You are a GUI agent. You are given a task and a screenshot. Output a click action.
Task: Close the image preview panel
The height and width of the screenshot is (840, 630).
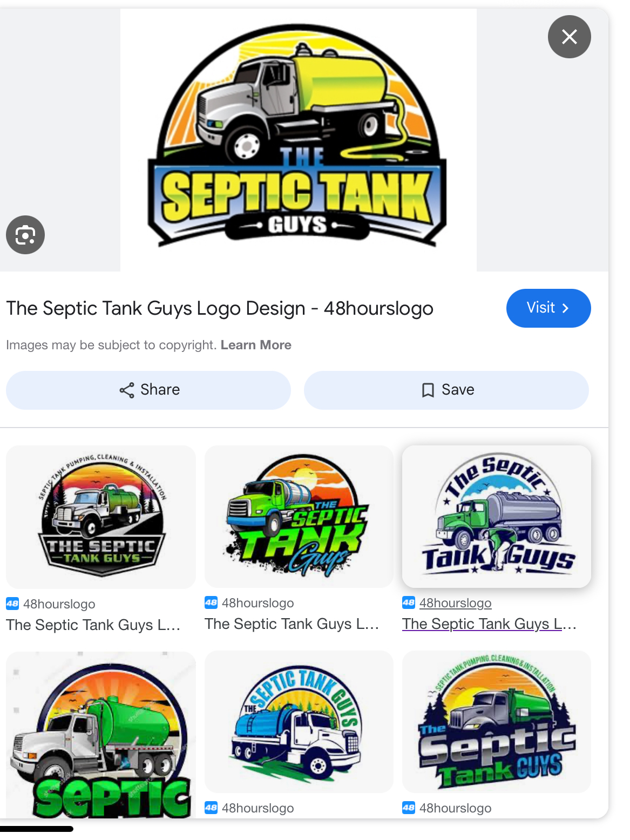tap(569, 37)
